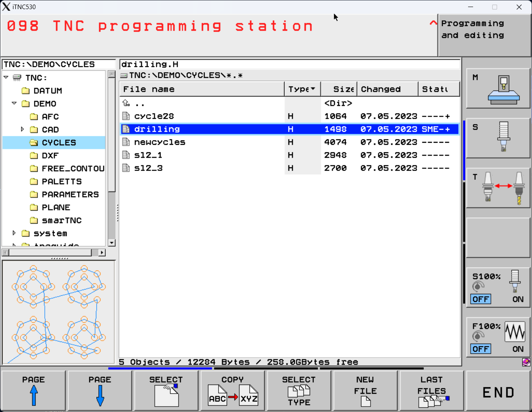
Task: Click the SELECT TYPE softkey
Action: (x=299, y=391)
